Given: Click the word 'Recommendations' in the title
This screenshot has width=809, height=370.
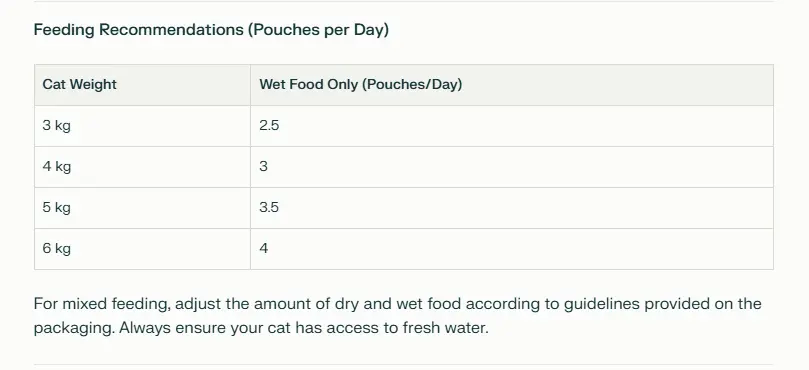Looking at the screenshot, I should coord(171,30).
